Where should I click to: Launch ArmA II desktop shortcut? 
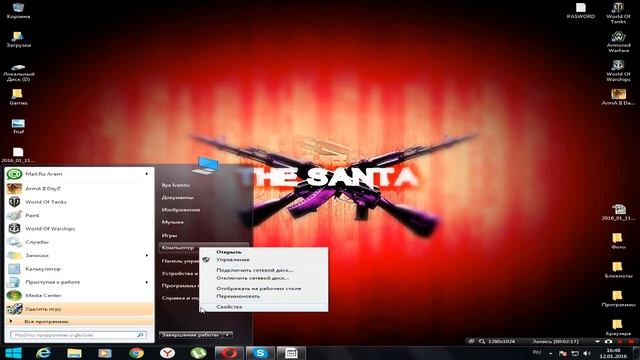[618, 97]
